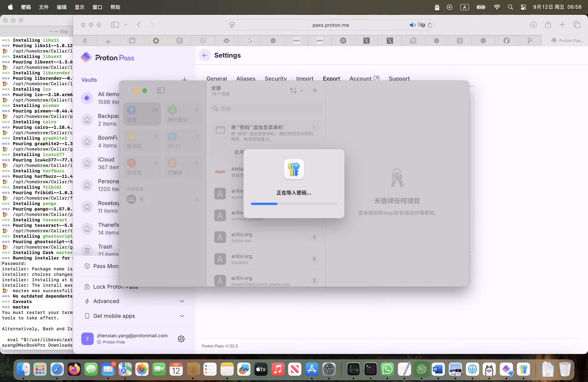Select the Wi-Fi category tile
This screenshot has width=588, height=382.
[183, 140]
